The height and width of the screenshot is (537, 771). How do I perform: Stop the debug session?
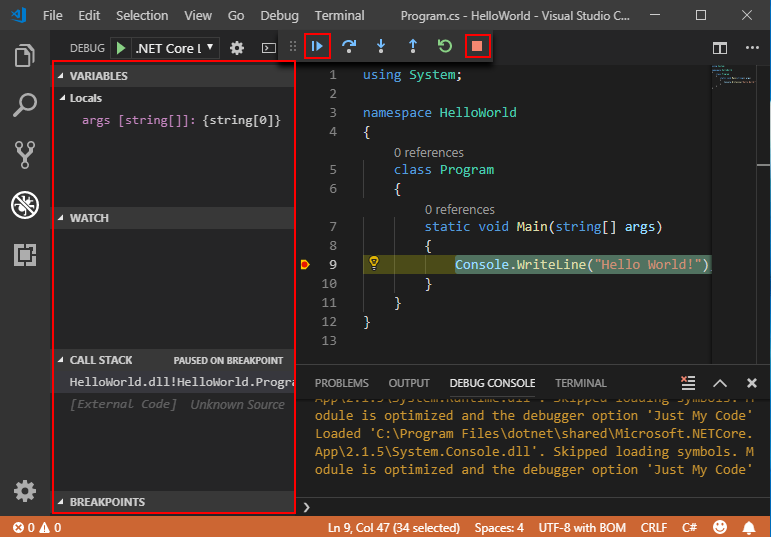(478, 46)
